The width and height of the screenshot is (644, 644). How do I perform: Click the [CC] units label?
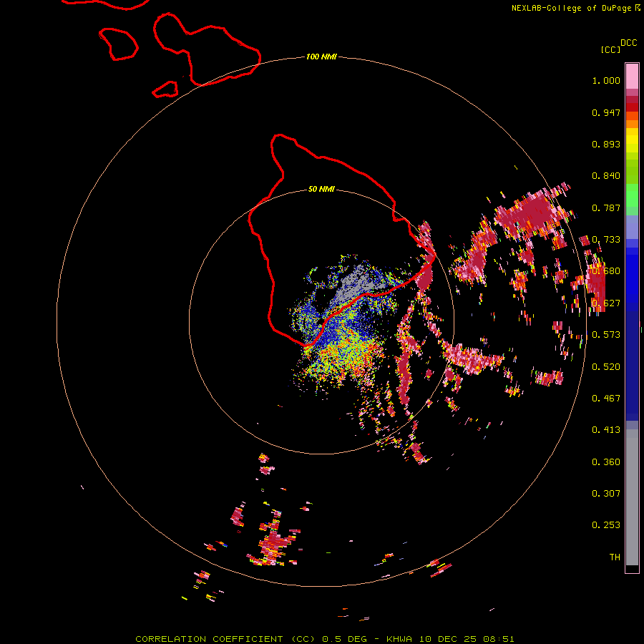coord(611,49)
